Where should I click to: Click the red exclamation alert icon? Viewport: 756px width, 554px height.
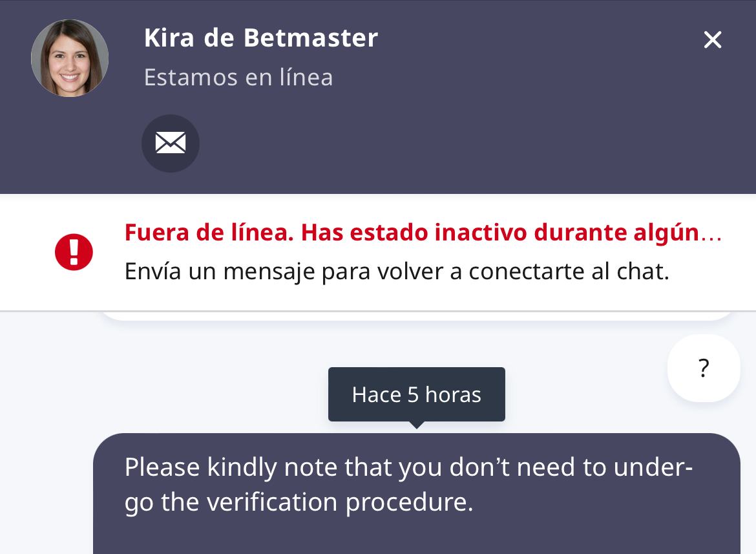(74, 251)
